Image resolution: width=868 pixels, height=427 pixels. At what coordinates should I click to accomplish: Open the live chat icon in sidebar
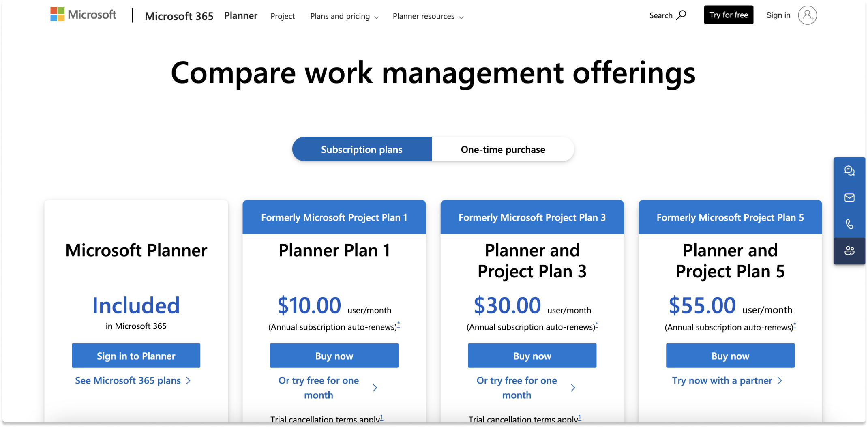[x=850, y=171]
